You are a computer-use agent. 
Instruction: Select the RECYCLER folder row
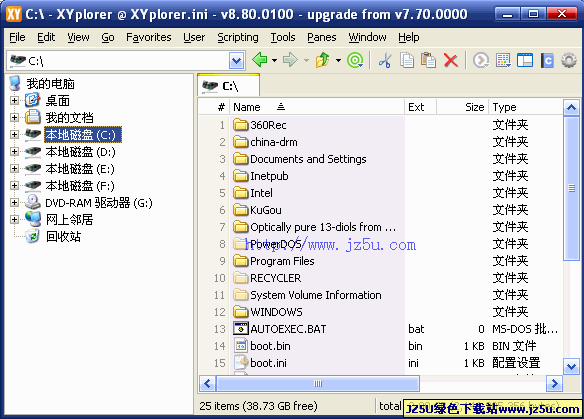pyautogui.click(x=380, y=278)
